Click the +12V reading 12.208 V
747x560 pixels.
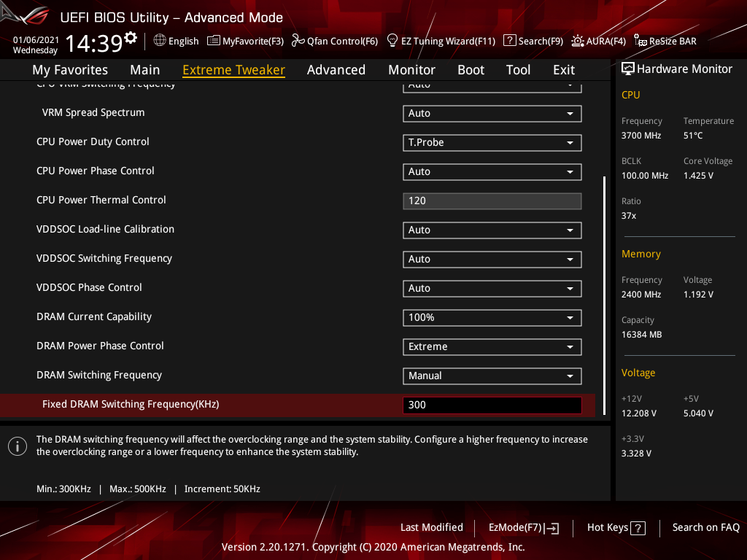pos(639,413)
